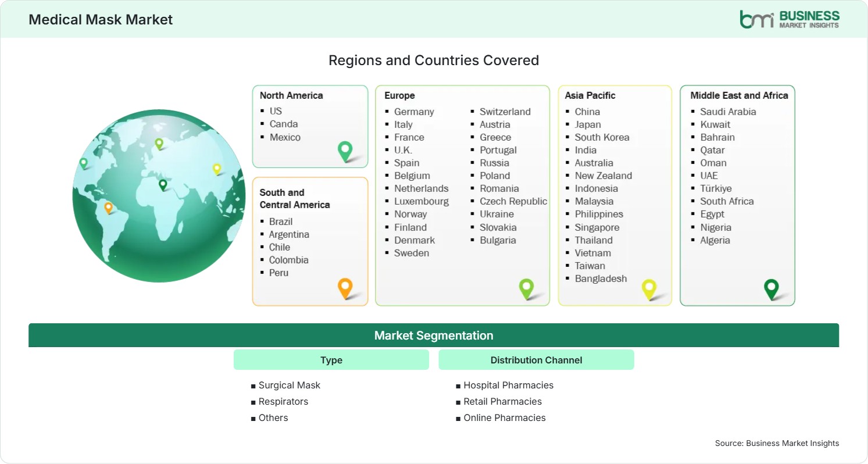
Task: Select the Type segmentation header
Action: (x=331, y=360)
